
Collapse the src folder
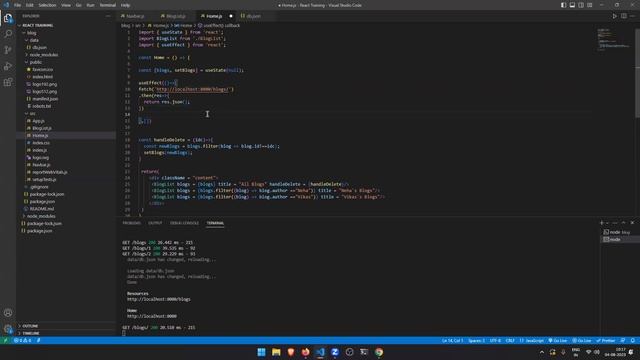(x=32, y=113)
